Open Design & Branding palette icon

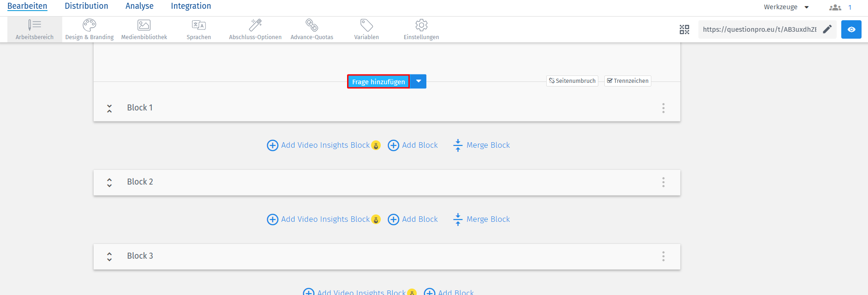click(89, 25)
